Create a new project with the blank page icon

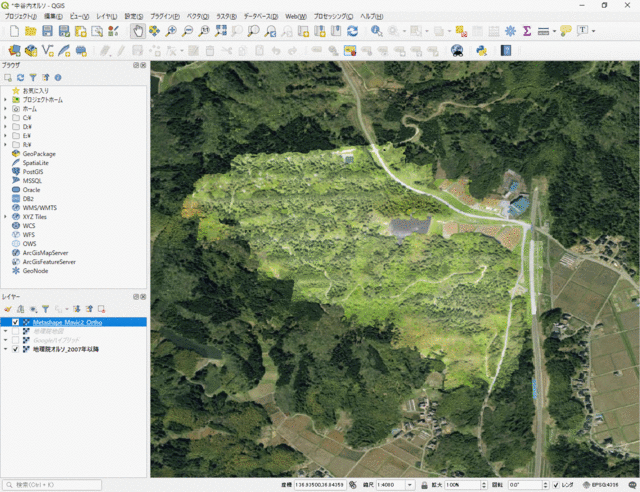click(x=14, y=31)
